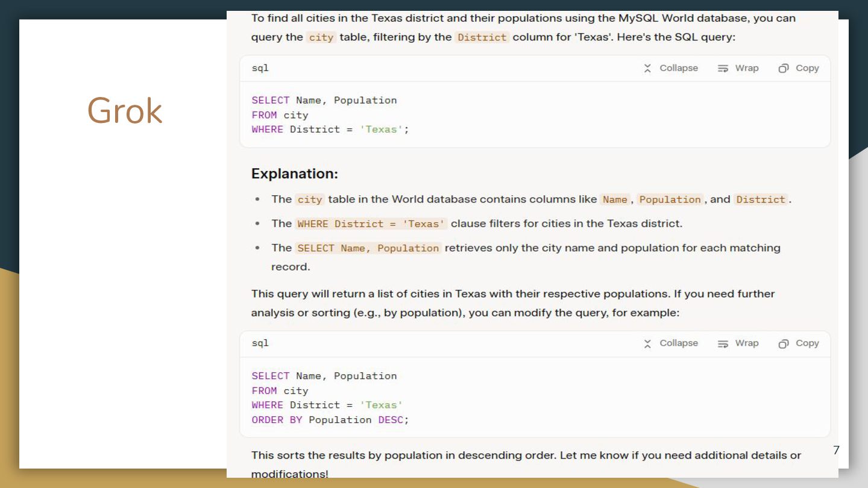This screenshot has height=488, width=868.
Task: Click the sql language label above the first query
Action: tap(260, 68)
